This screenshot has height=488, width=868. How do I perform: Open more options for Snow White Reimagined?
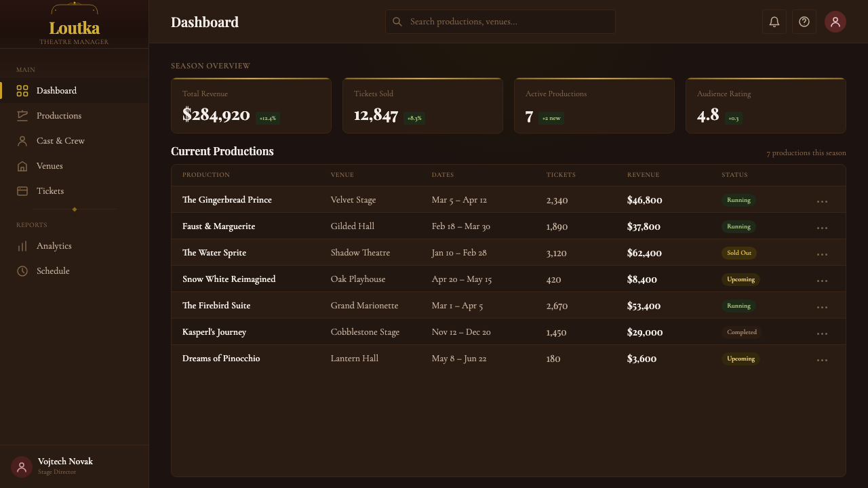click(822, 280)
